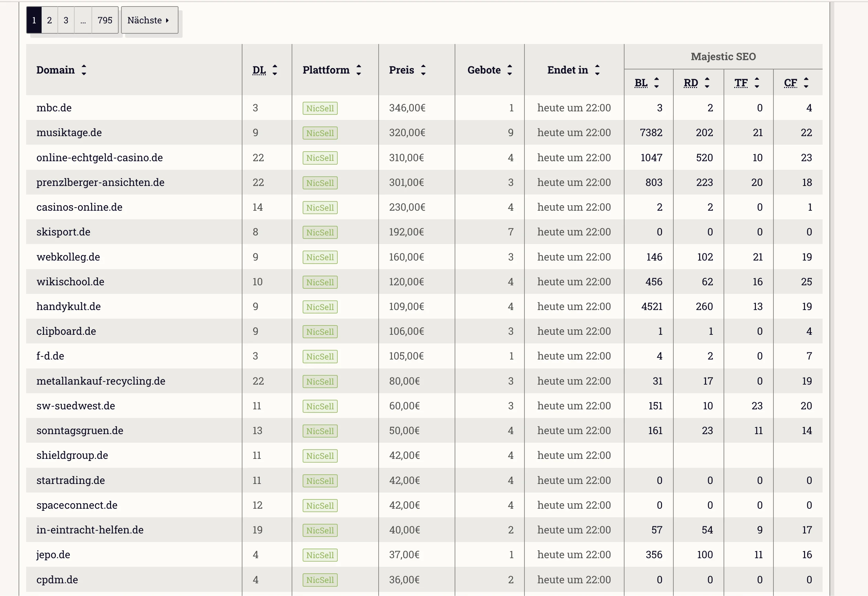Select casinos-online.de domain
This screenshot has height=596, width=868.
tap(79, 207)
